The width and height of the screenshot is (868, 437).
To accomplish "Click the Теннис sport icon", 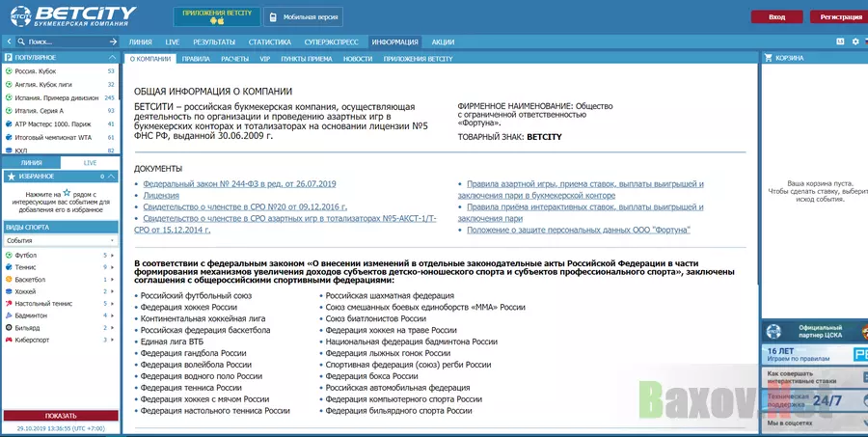I will pyautogui.click(x=9, y=267).
